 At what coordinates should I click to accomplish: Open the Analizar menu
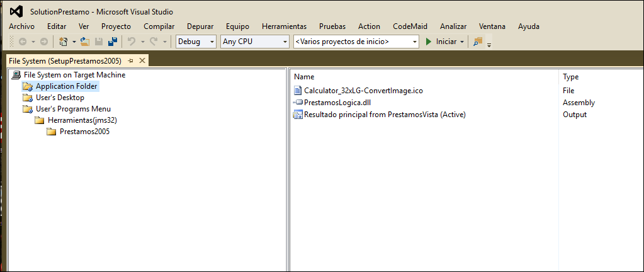pyautogui.click(x=453, y=26)
